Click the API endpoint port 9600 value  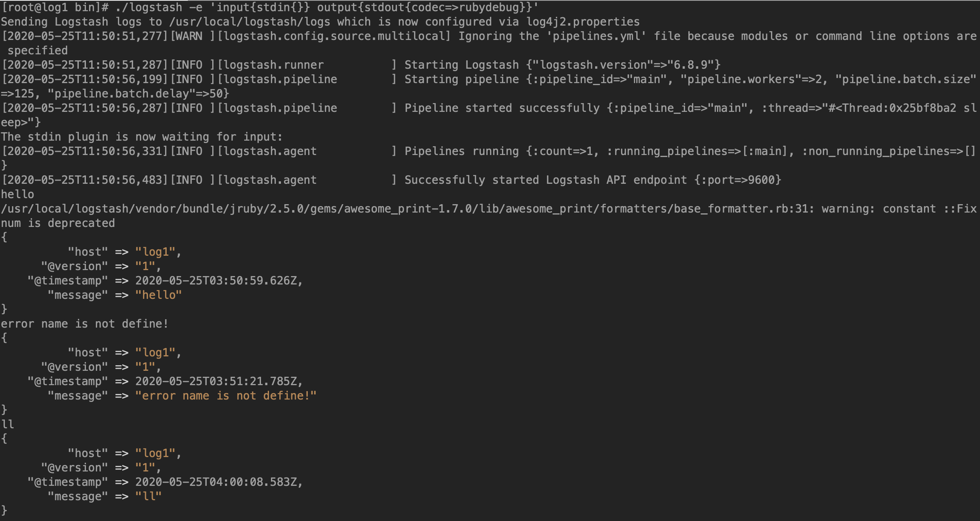point(761,180)
